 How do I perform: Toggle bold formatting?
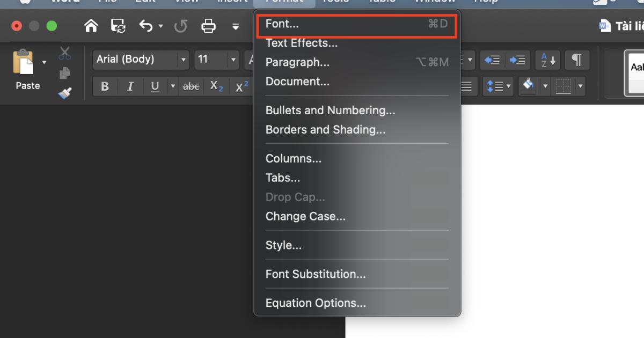click(x=105, y=86)
